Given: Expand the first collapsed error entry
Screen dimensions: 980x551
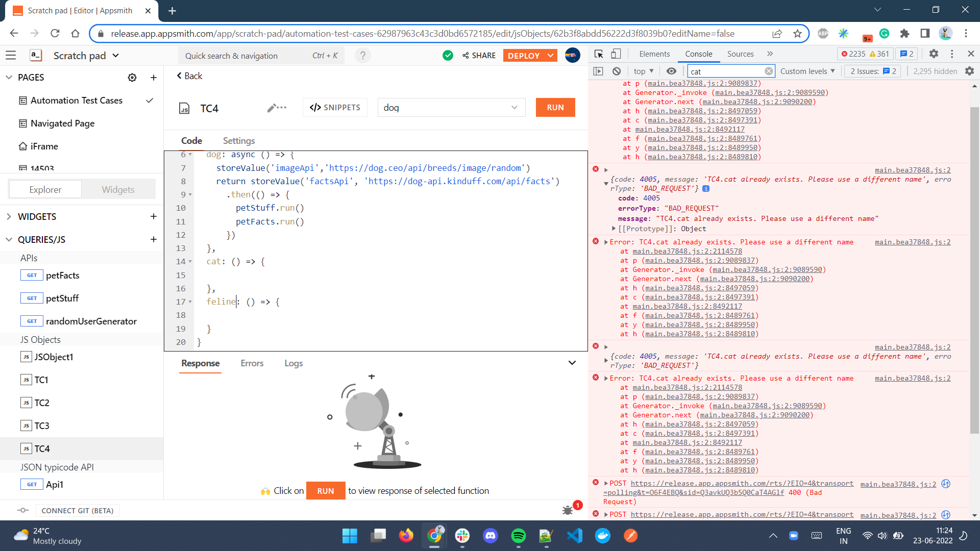Looking at the screenshot, I should [x=606, y=169].
